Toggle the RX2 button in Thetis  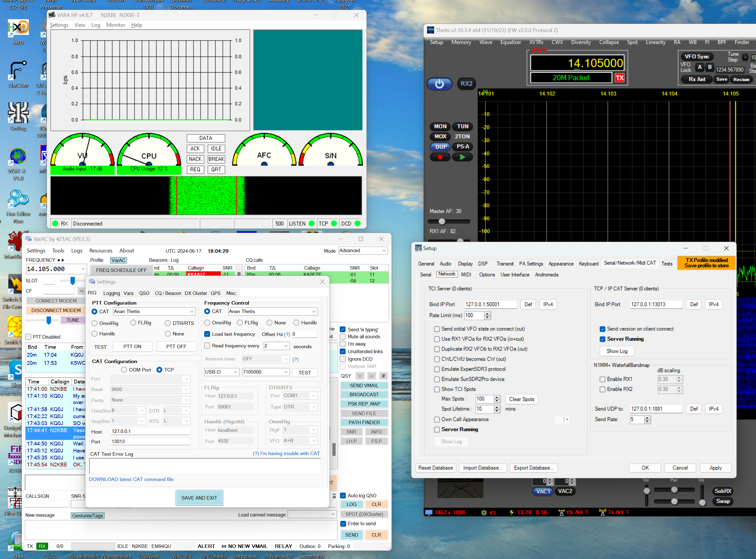pos(466,84)
